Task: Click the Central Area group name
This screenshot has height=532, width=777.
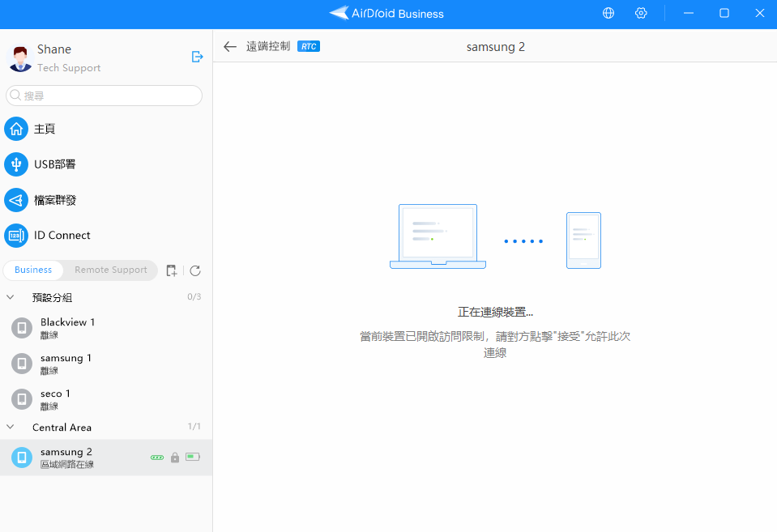Action: click(62, 428)
